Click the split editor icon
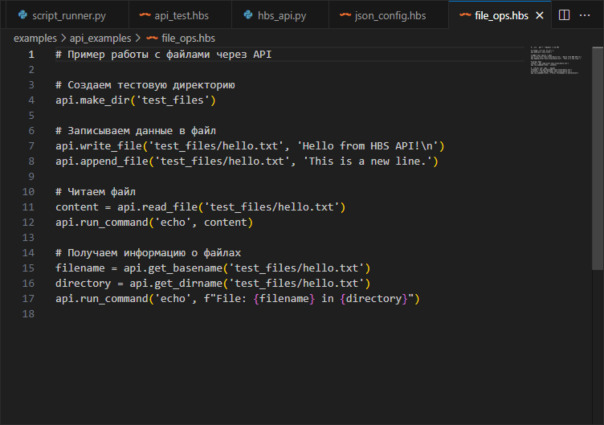 tap(564, 16)
